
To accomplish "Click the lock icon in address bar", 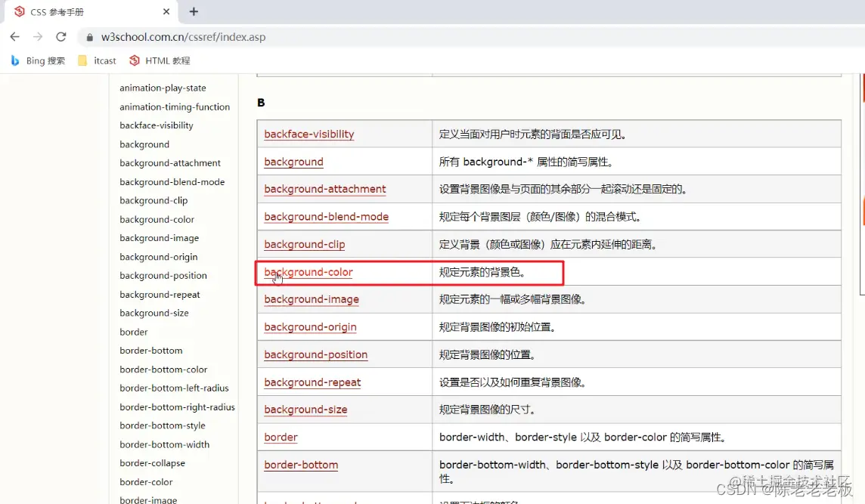I will tap(89, 38).
